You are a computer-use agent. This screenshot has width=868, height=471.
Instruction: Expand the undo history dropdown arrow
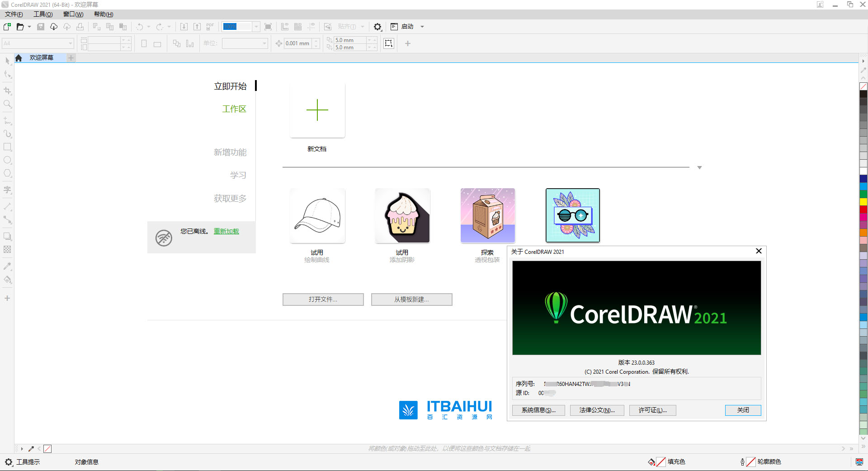coord(149,27)
